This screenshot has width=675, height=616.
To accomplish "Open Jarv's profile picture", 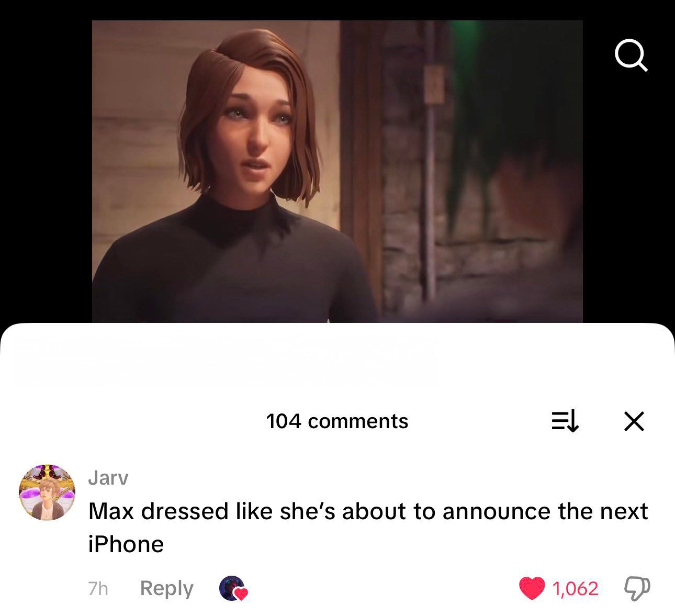I will pos(47,492).
